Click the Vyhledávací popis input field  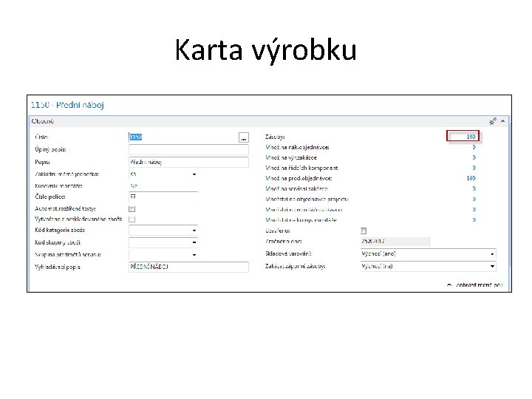coord(188,267)
